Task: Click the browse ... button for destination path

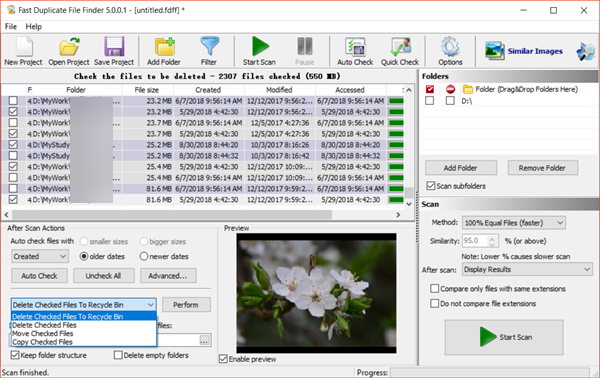Action: pos(204,340)
